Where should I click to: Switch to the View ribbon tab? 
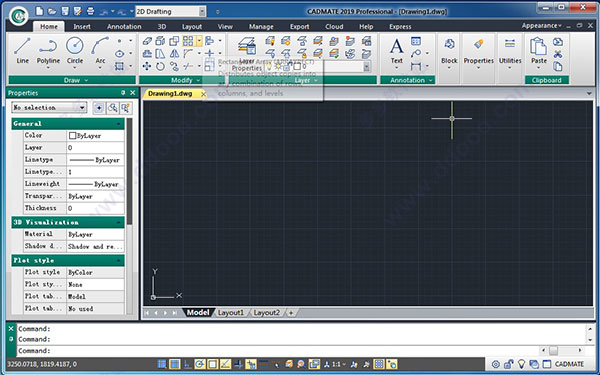(225, 26)
